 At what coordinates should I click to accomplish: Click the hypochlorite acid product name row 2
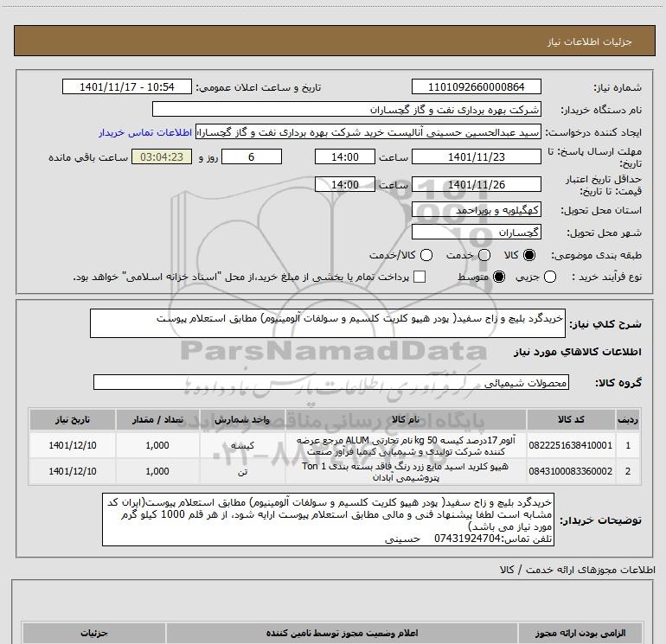coord(406,472)
